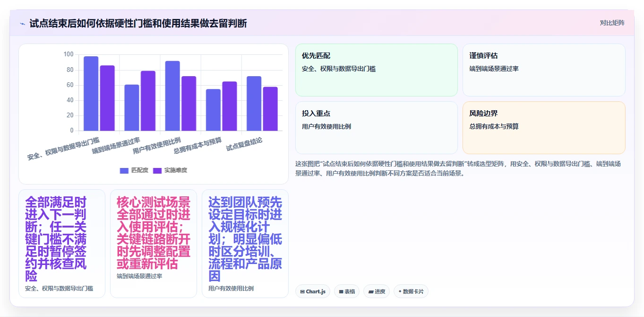This screenshot has width=644, height=317.
Task: Click 实施难度 bar for 总拥有成本与预算
Action: [x=230, y=106]
